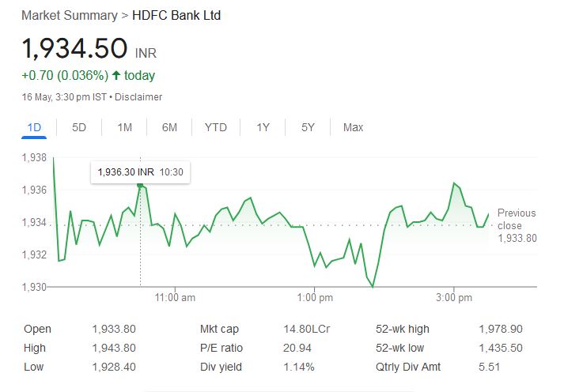The image size is (564, 392).
Task: Click the 1:00 pm axis label
Action: [316, 298]
